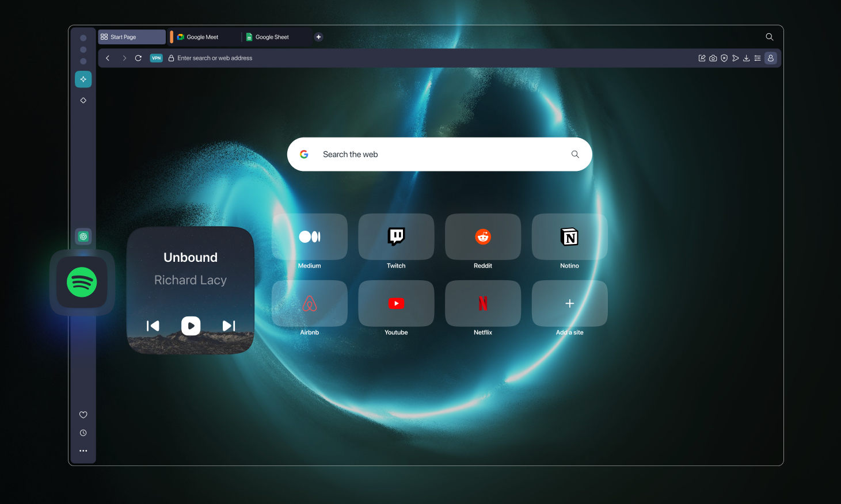Open the profile account menu
Image resolution: width=841 pixels, height=504 pixels.
pos(770,58)
